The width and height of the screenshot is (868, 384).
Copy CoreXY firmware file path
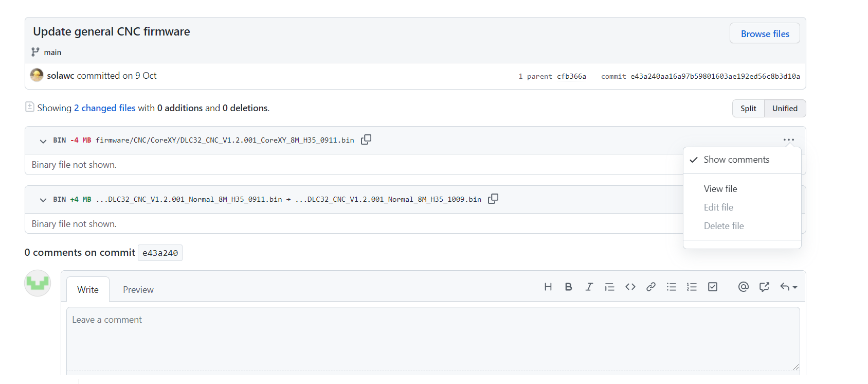(x=366, y=140)
